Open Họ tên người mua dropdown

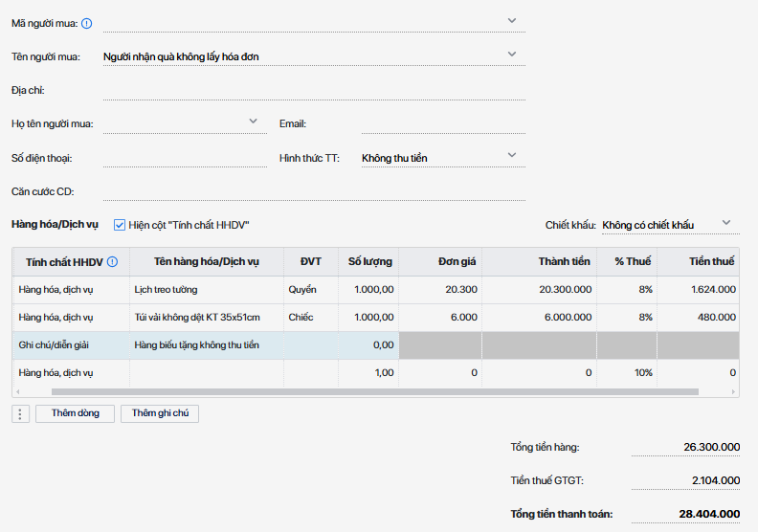tap(253, 122)
